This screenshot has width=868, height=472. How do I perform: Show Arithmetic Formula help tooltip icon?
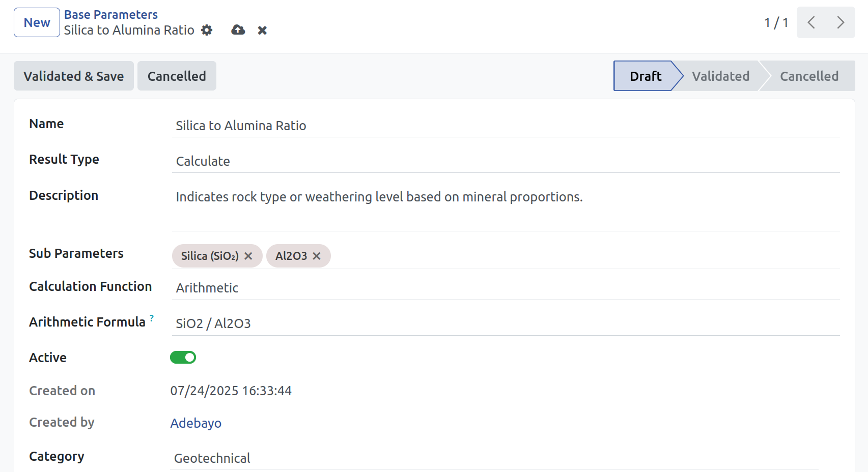click(152, 318)
